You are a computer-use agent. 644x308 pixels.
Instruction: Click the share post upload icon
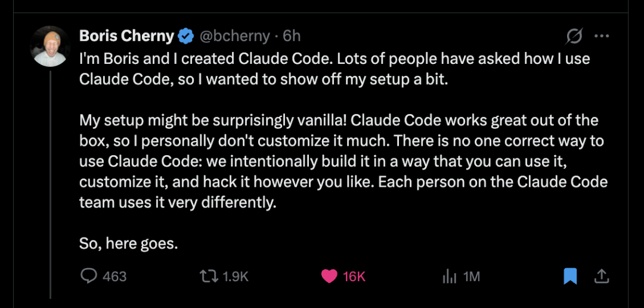point(602,276)
